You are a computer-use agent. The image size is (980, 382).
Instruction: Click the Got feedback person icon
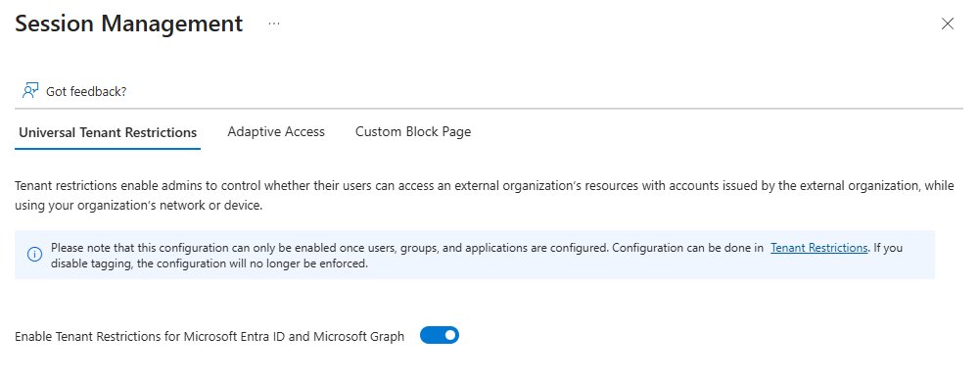(30, 91)
